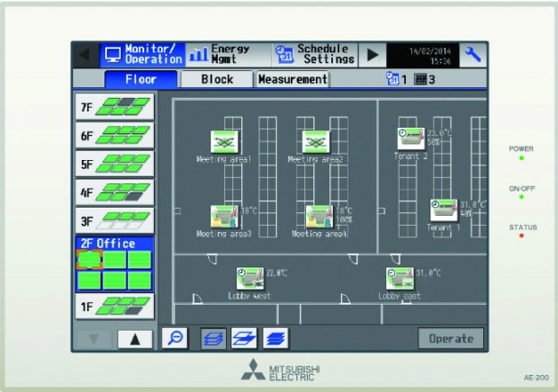Select floor 3F in the floor list
Viewport: 558px width, 392px height.
point(114,220)
